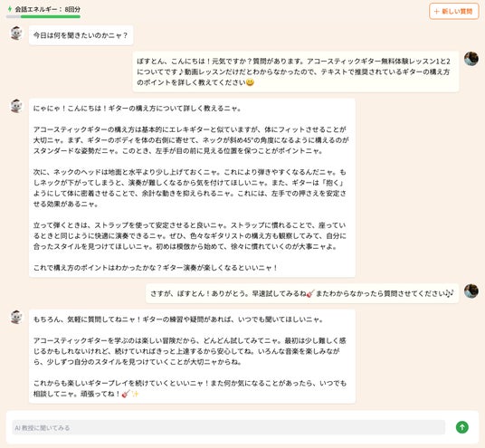This screenshot has height=448, width=485.
Task: Click the paragraph beginning 立って弾くときは
Action: tap(190, 235)
